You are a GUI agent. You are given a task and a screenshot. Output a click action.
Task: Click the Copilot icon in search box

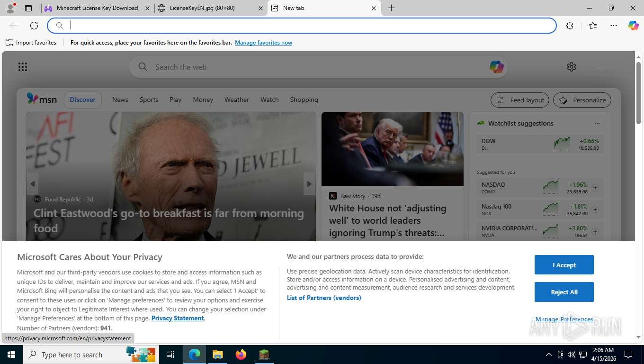click(496, 67)
